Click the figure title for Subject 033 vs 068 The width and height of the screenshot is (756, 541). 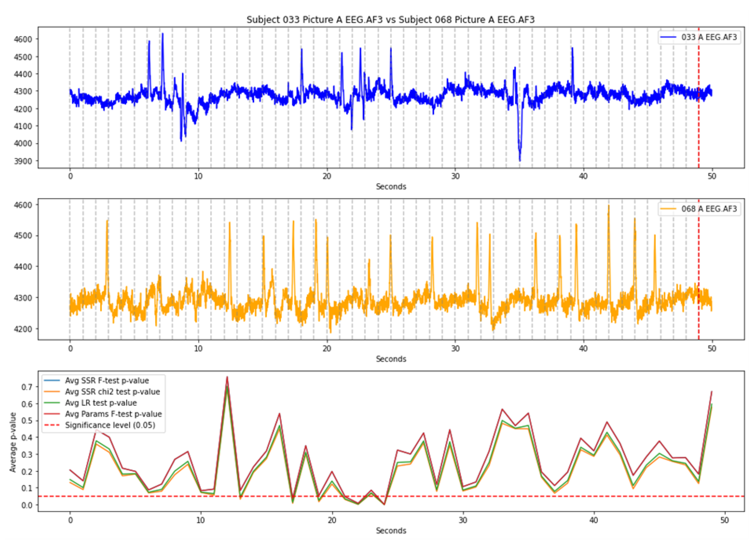[x=390, y=20]
